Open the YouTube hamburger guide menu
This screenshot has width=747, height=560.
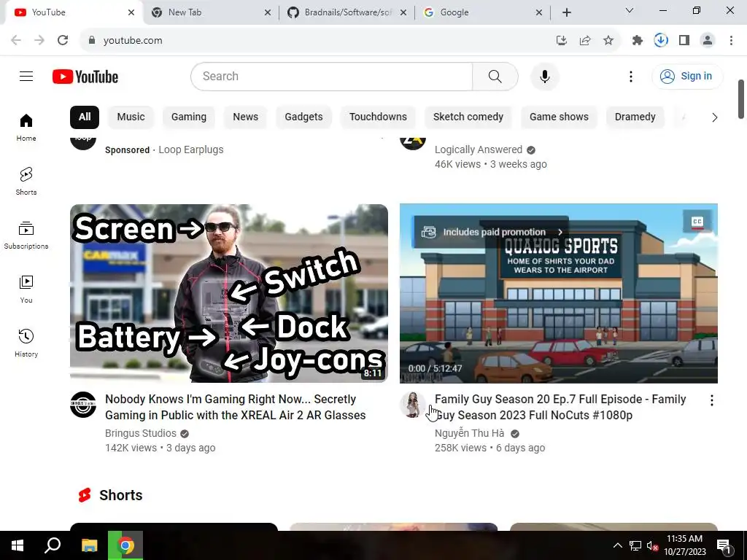click(26, 76)
